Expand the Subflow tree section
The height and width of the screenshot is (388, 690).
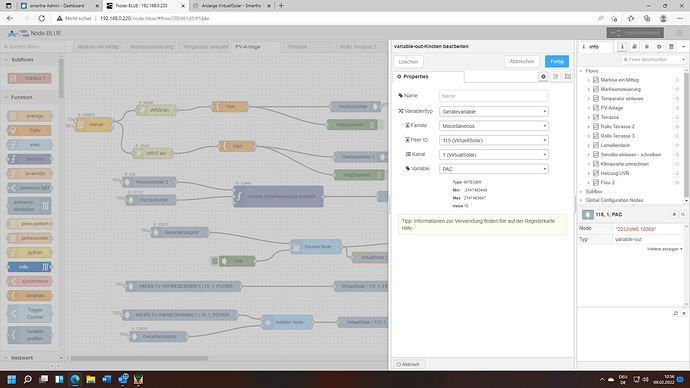point(581,192)
